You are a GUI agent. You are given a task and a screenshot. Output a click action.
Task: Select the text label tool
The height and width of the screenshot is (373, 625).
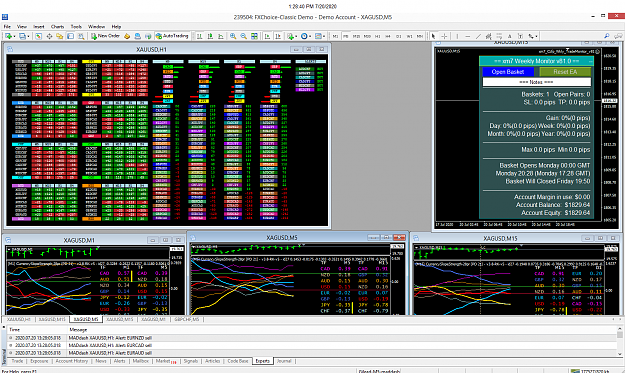point(509,36)
